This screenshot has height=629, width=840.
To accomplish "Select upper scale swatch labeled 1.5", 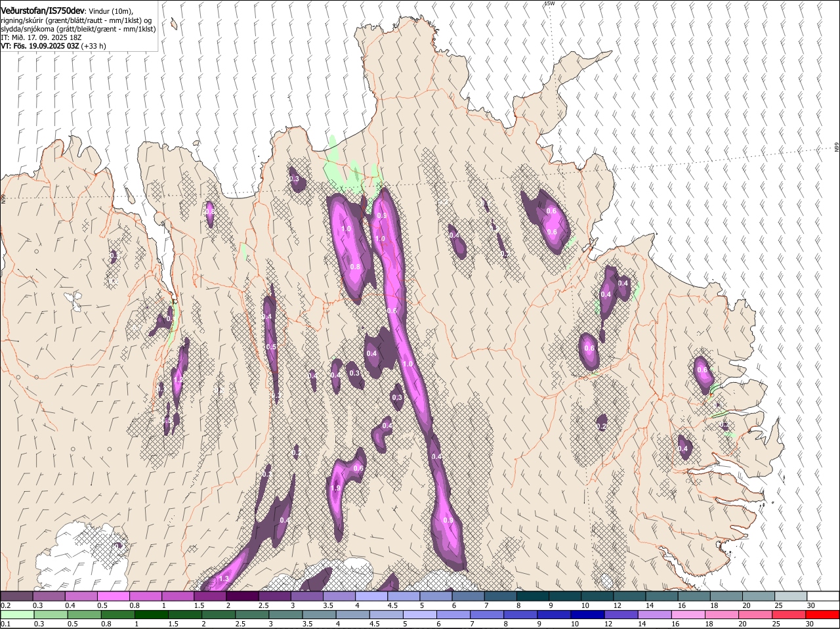I will (210, 596).
